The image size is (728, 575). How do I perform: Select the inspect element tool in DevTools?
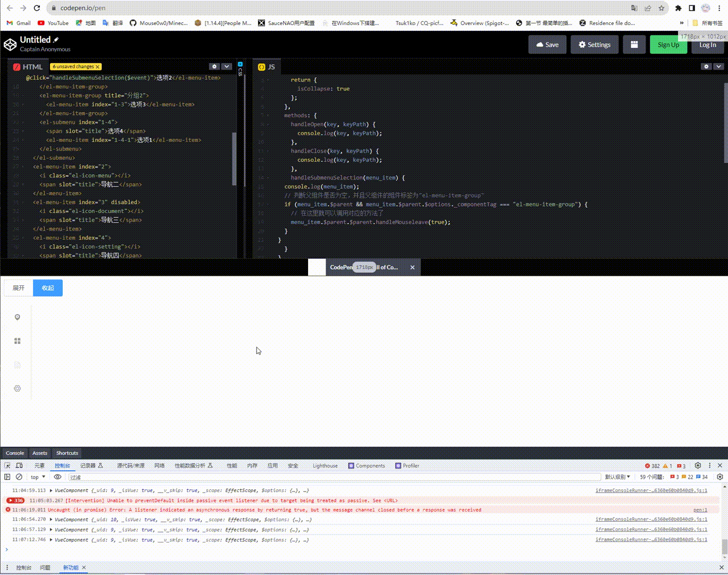point(7,465)
